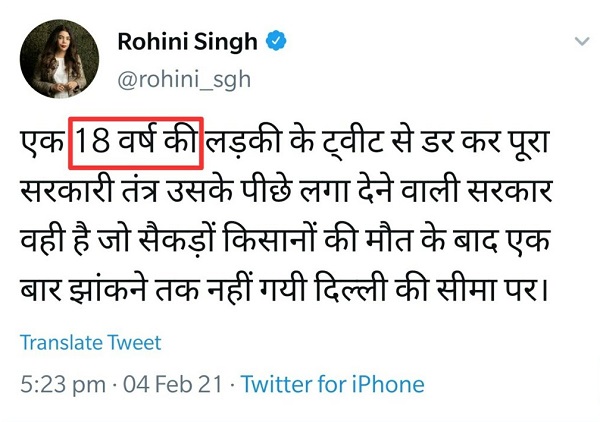Open the tweet options chevron menu
This screenshot has width=600, height=422.
point(582,42)
